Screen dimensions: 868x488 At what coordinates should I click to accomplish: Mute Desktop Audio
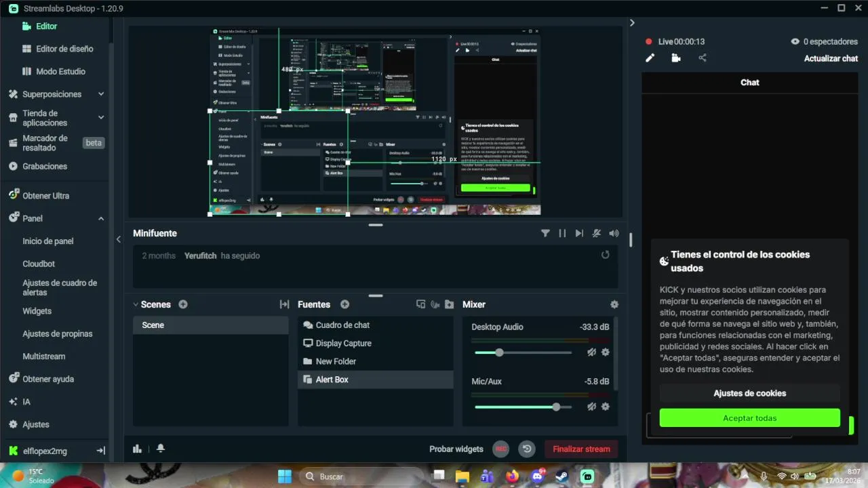click(x=591, y=352)
